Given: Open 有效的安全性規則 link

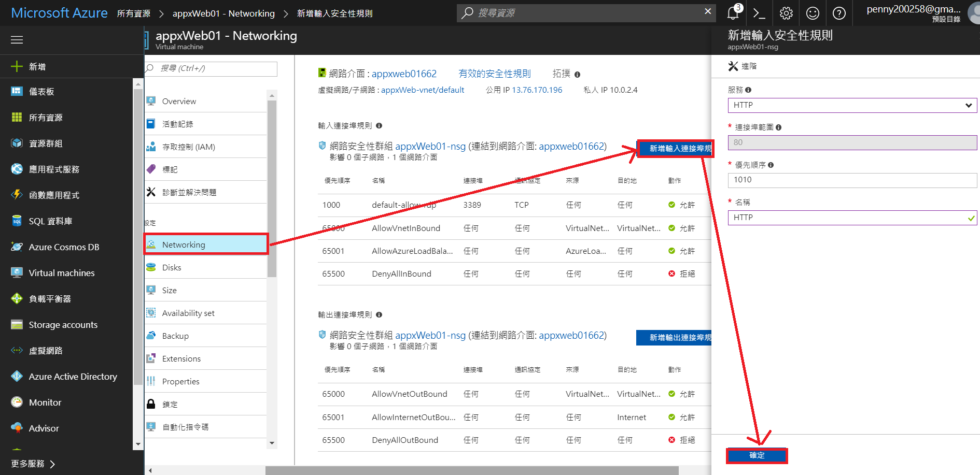Looking at the screenshot, I should pyautogui.click(x=495, y=74).
